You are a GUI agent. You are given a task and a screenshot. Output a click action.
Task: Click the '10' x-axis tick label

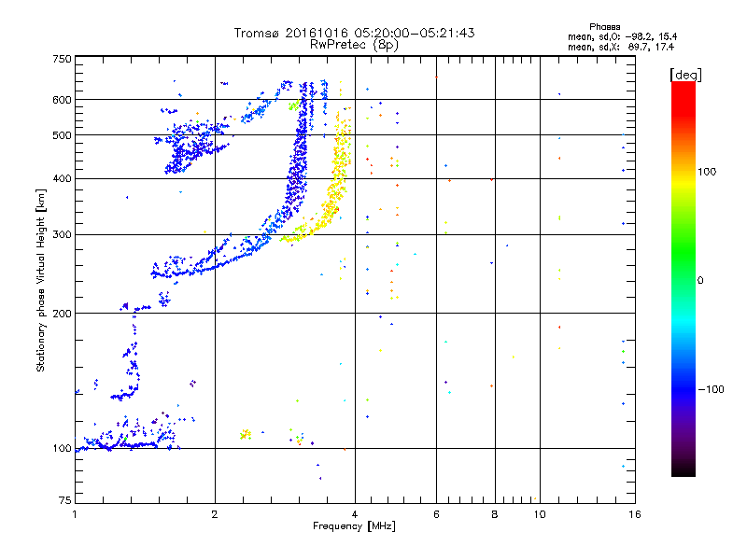point(540,514)
